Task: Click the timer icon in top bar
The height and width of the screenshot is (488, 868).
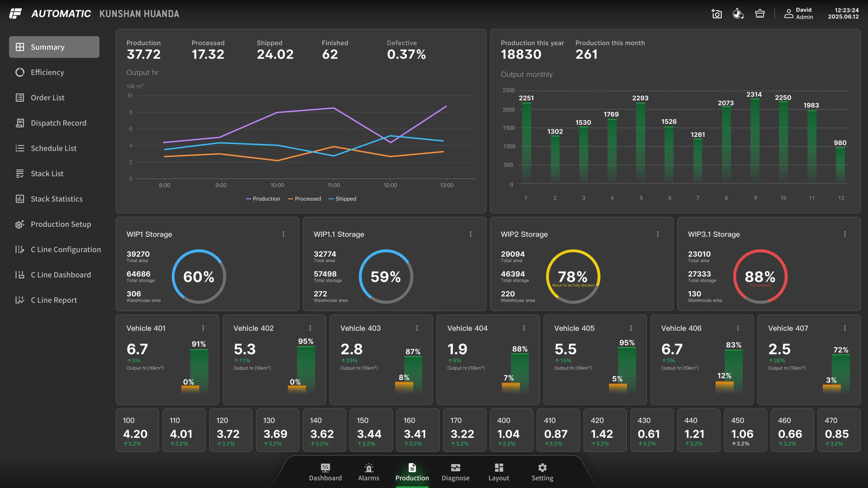Action: coord(738,14)
